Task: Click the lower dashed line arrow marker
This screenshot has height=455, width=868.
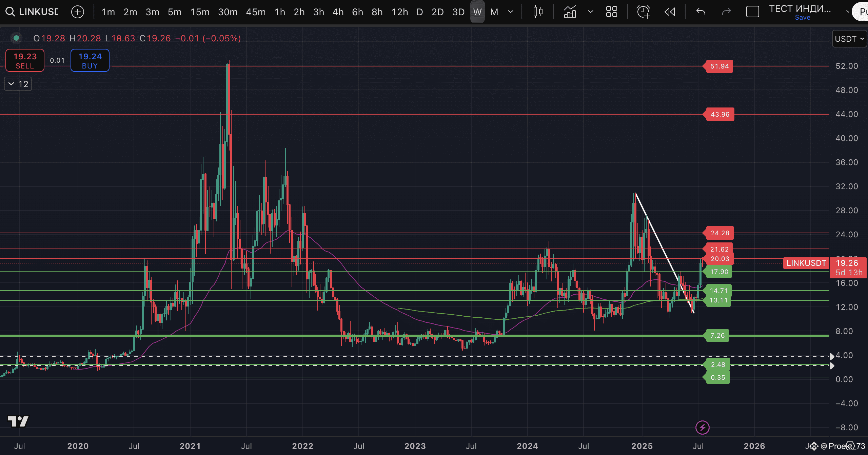Action: (x=832, y=365)
